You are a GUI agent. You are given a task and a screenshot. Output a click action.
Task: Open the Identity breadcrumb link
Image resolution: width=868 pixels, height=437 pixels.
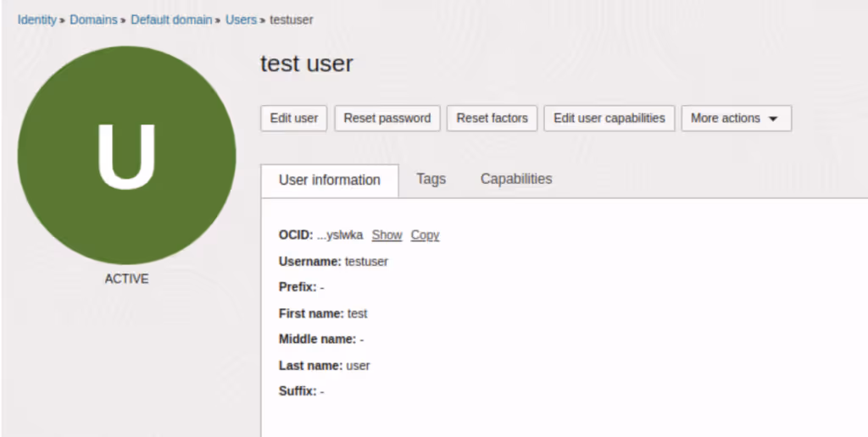point(37,20)
